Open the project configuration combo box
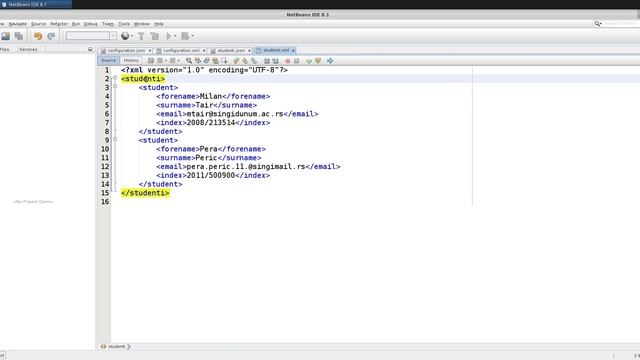 (91, 36)
